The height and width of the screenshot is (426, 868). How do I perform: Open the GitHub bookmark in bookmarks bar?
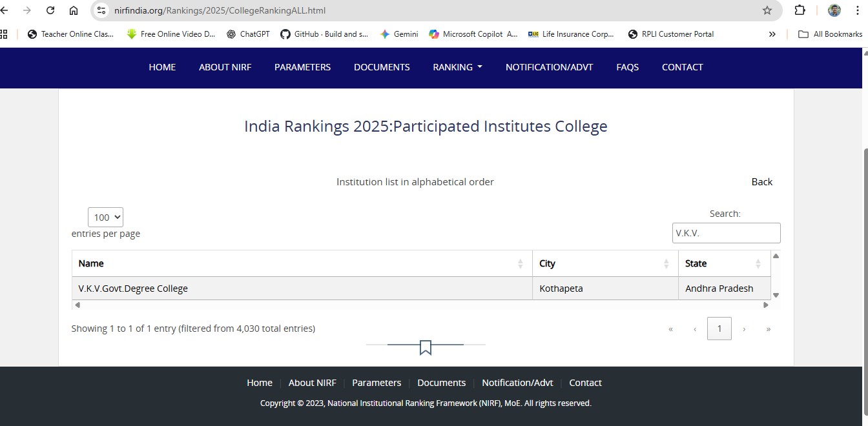[324, 34]
